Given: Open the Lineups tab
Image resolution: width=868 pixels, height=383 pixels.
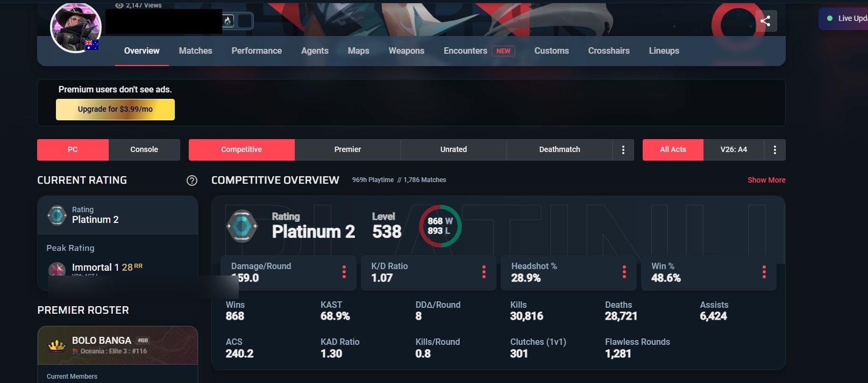Looking at the screenshot, I should point(664,51).
